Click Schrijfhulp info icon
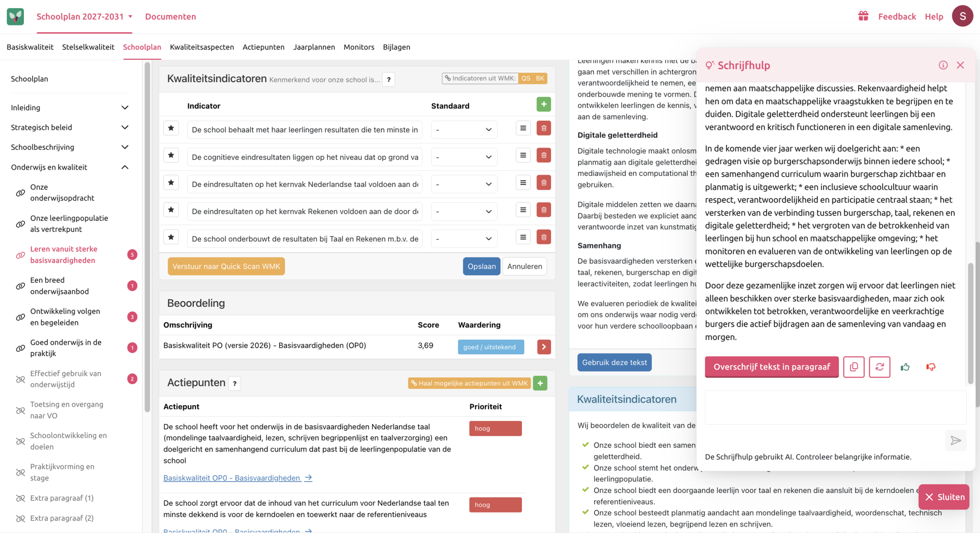The width and height of the screenshot is (980, 533). pos(943,65)
